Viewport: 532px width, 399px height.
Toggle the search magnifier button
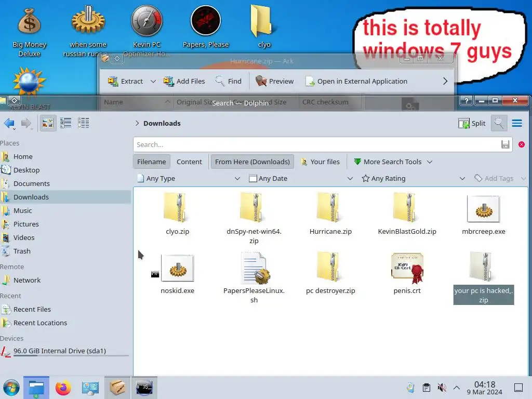pyautogui.click(x=499, y=123)
